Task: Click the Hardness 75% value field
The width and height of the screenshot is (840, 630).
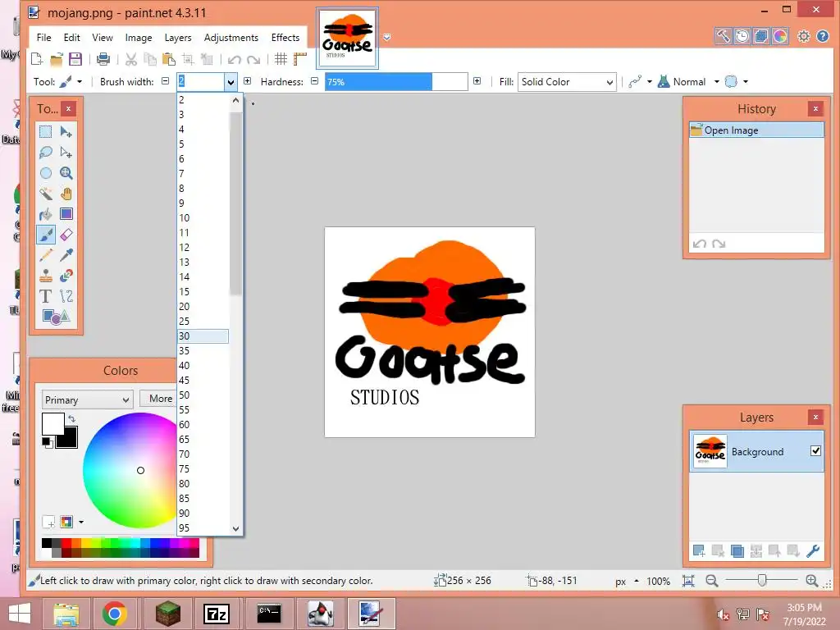Action: 396,81
